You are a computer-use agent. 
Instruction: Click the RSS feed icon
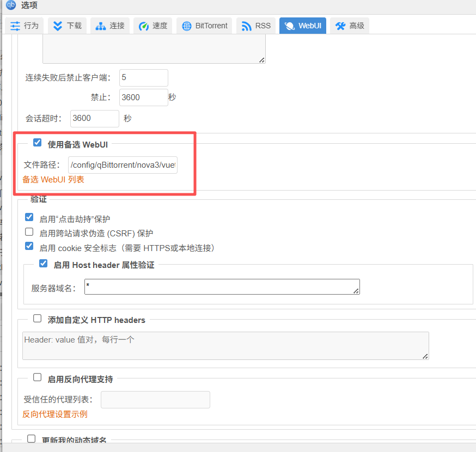(x=247, y=26)
